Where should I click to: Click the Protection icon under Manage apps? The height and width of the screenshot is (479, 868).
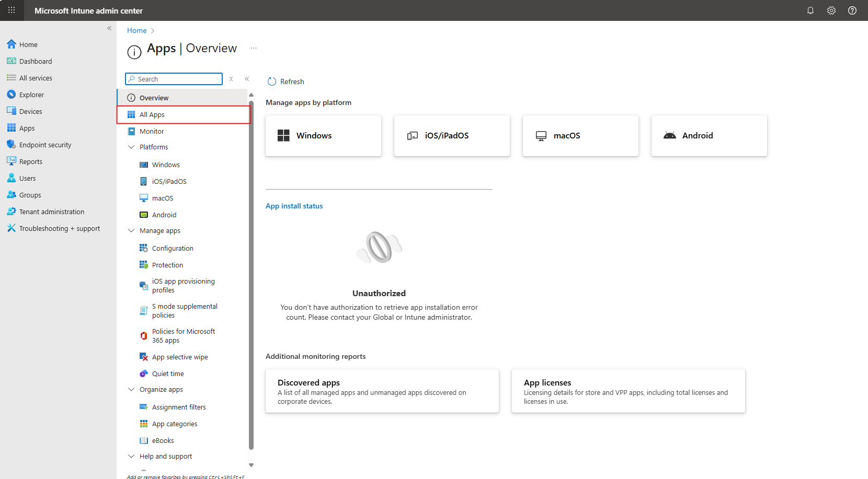(x=144, y=265)
